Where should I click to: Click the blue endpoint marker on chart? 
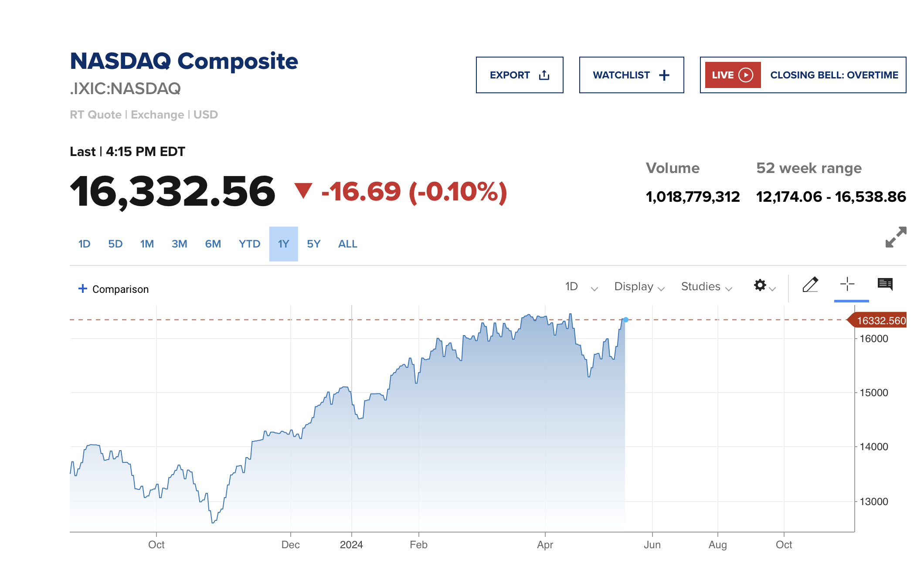[625, 320]
